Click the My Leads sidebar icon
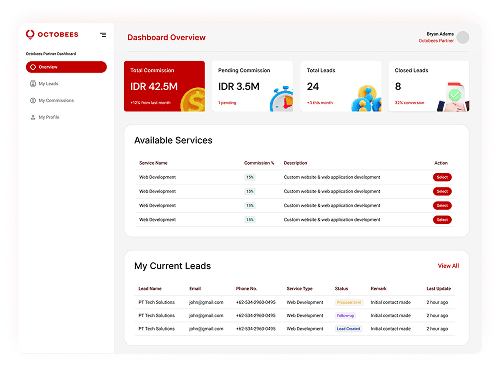 click(x=33, y=84)
